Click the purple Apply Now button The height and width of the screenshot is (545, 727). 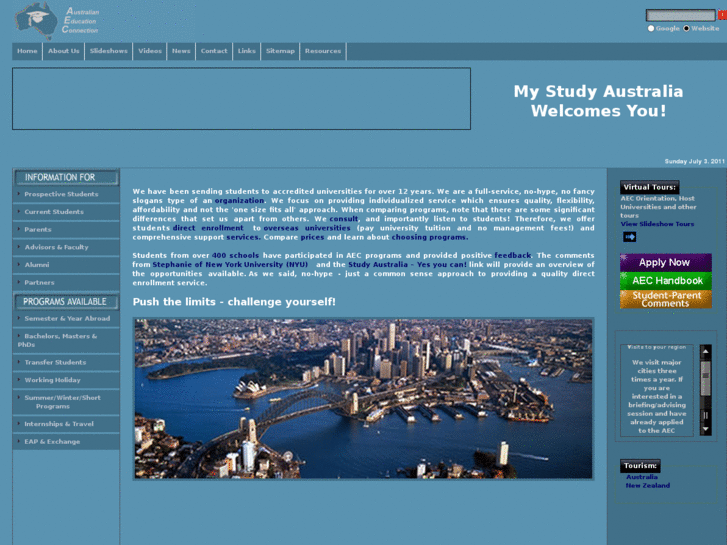tap(665, 263)
